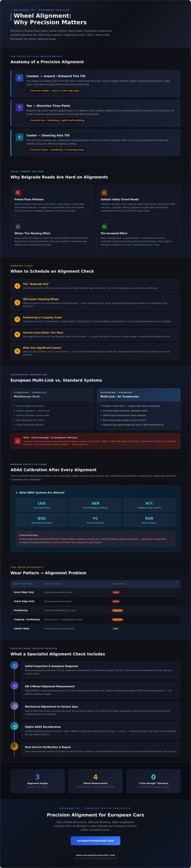Select the LKA Lane Keep Assist tile

tap(42, 505)
